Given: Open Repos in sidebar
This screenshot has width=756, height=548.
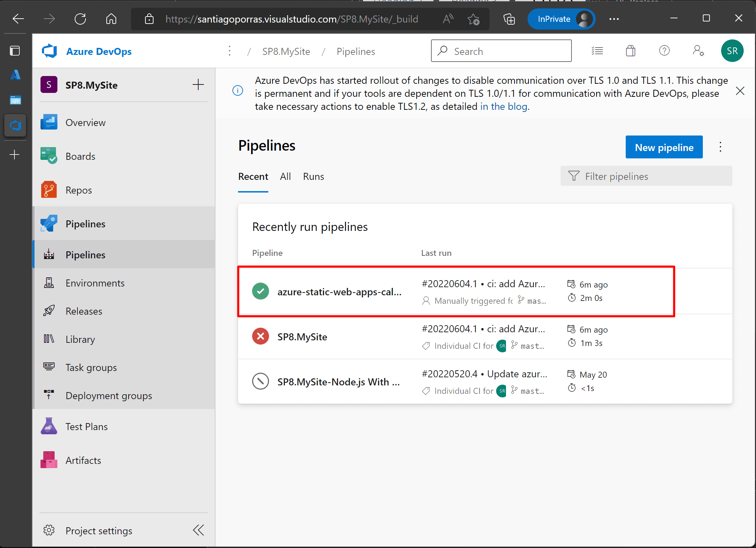Looking at the screenshot, I should click(x=124, y=190).
